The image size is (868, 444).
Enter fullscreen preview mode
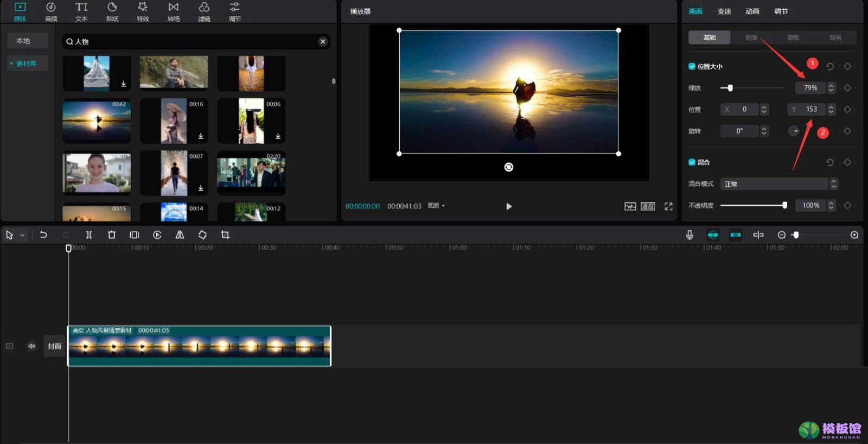(x=668, y=206)
